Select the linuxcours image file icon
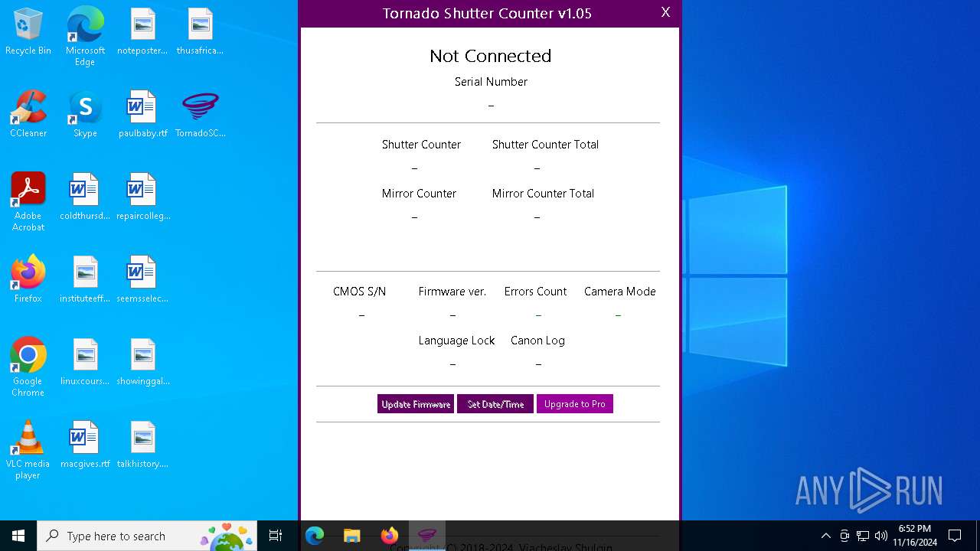 pyautogui.click(x=85, y=362)
